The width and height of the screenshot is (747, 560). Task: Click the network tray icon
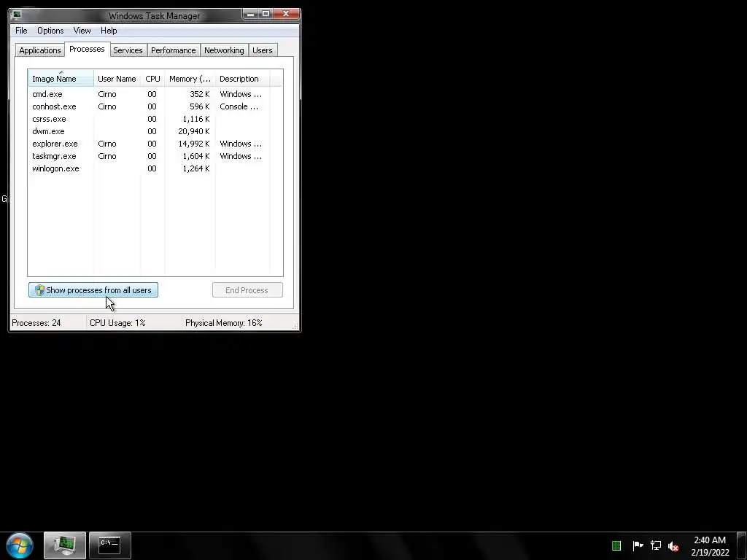656,545
